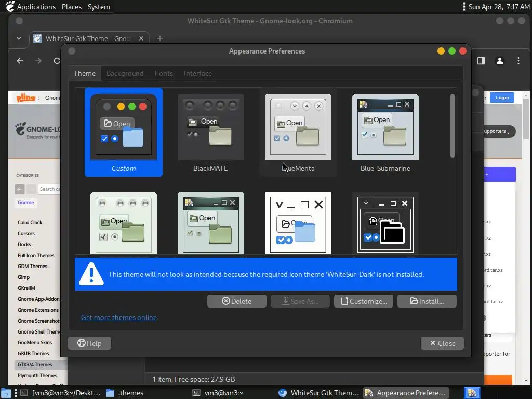This screenshot has width=532, height=399.
Task: Select the white high-contrast theme thumbnail
Action: pyautogui.click(x=298, y=222)
